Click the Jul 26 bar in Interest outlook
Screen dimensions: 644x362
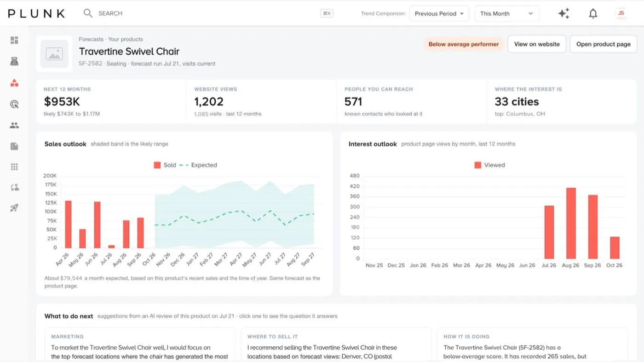pos(549,232)
